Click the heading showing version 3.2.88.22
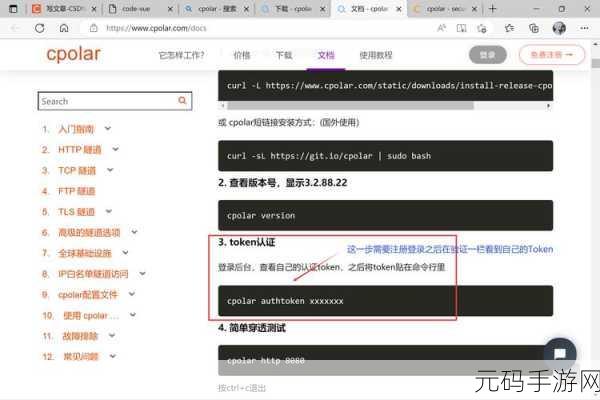 pyautogui.click(x=282, y=183)
